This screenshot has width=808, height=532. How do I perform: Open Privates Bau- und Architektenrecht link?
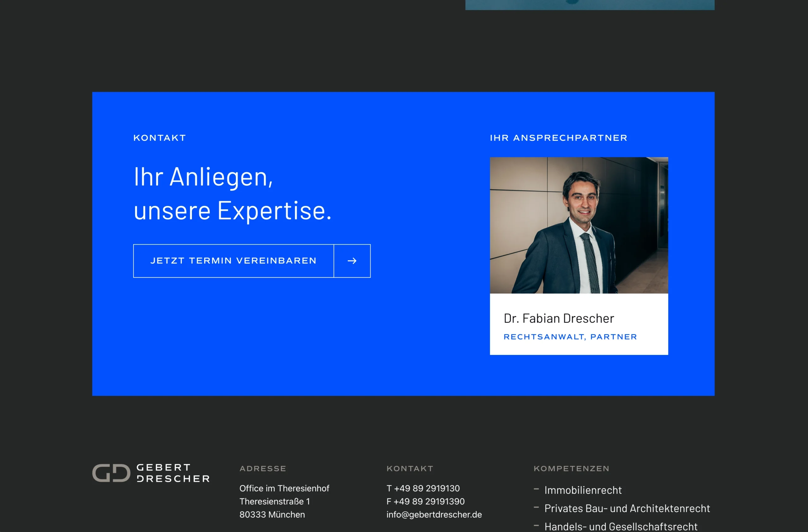coord(627,508)
